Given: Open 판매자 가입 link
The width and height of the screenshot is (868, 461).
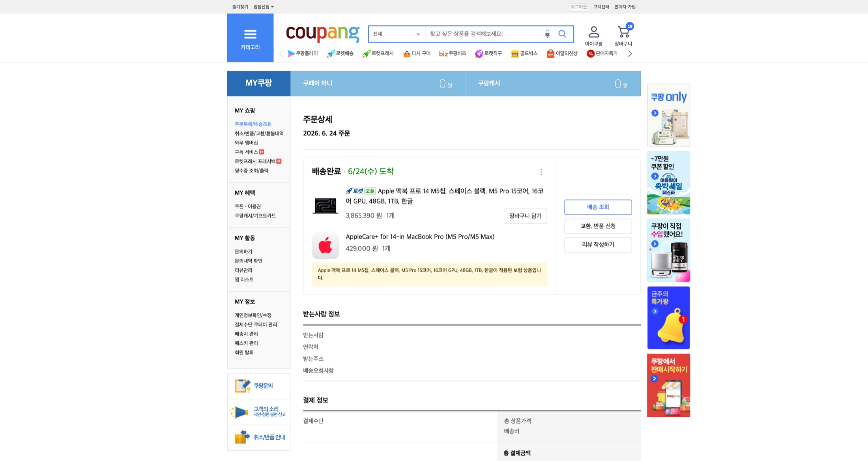Looking at the screenshot, I should click(x=625, y=7).
